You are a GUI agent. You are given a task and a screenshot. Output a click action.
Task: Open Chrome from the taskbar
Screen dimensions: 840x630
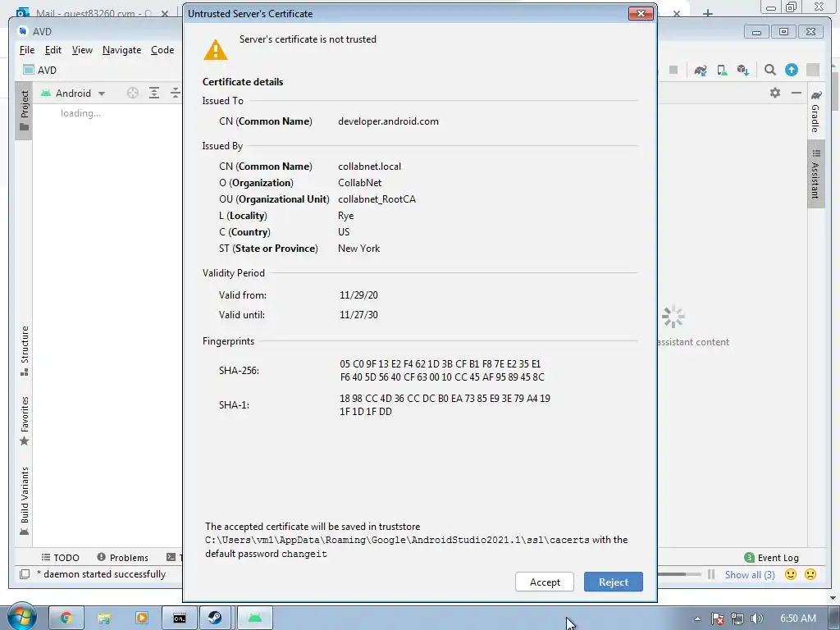[66, 619]
